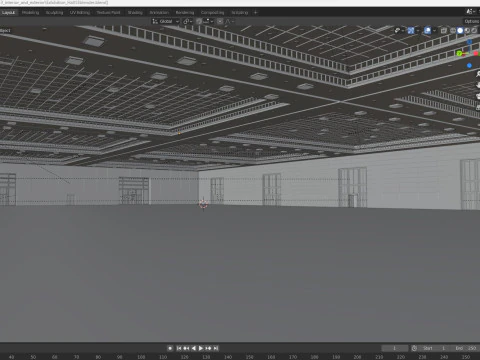The width and height of the screenshot is (480, 360).
Task: Open the object type visibility dropdown
Action: [x=399, y=31]
